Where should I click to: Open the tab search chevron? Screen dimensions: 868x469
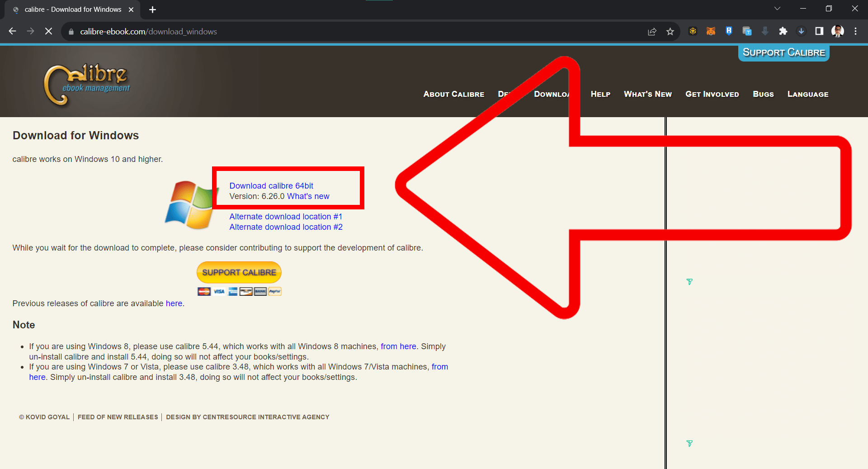(777, 8)
